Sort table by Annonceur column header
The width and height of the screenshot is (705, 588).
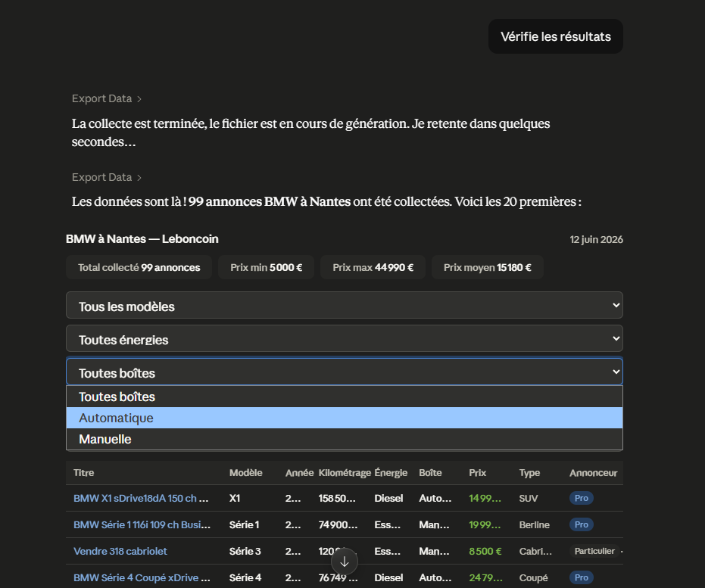(594, 473)
